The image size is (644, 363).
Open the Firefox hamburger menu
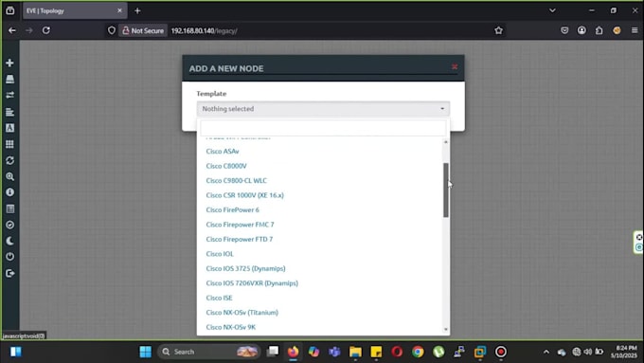click(x=635, y=30)
